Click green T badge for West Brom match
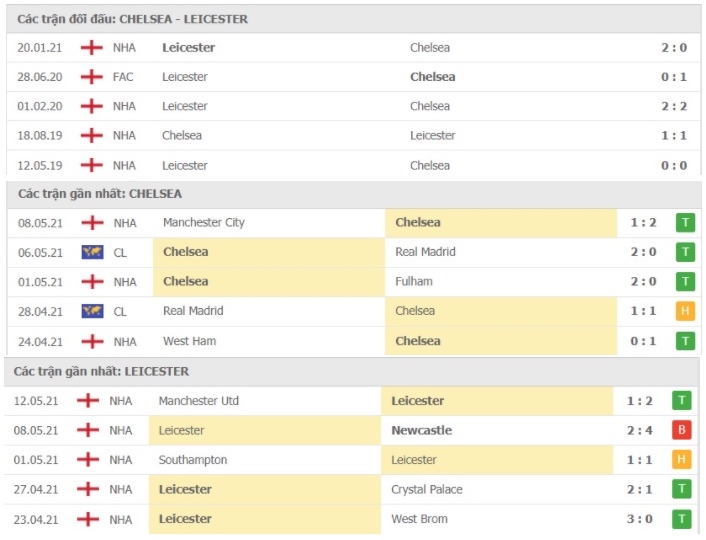The image size is (706, 540). 682,519
